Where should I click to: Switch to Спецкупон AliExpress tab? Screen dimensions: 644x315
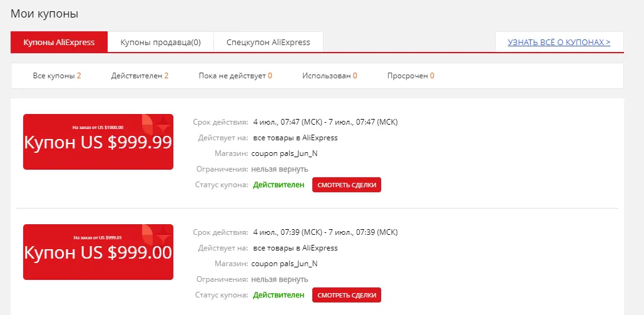click(x=268, y=43)
